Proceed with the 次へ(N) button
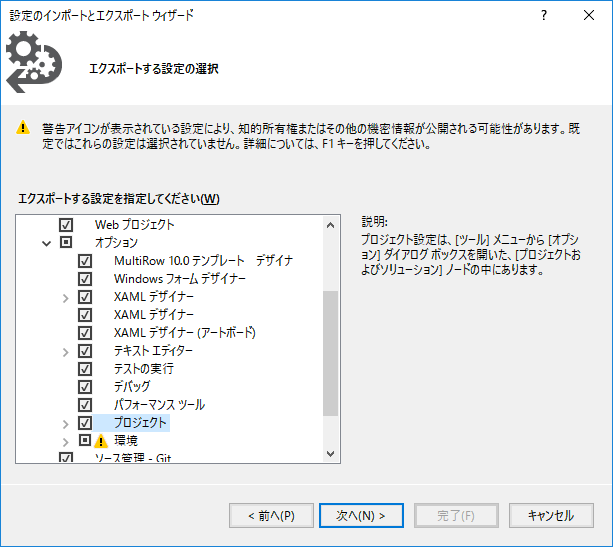 pyautogui.click(x=361, y=516)
